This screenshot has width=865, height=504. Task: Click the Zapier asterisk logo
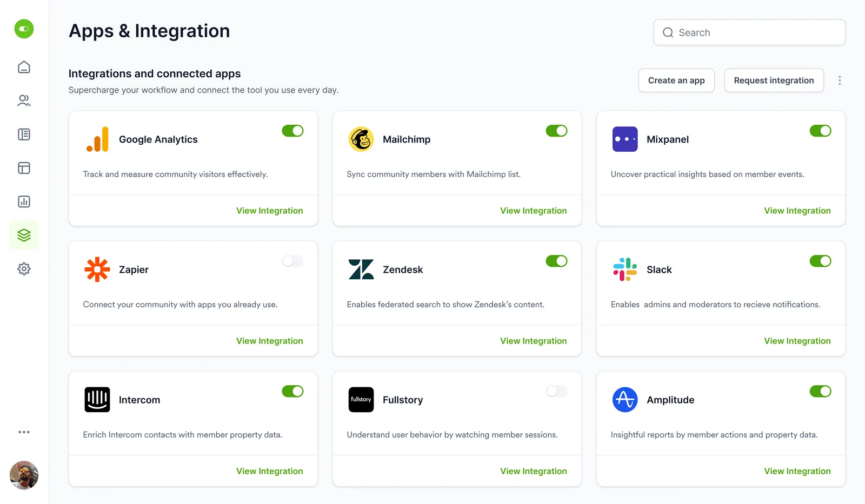pyautogui.click(x=97, y=270)
